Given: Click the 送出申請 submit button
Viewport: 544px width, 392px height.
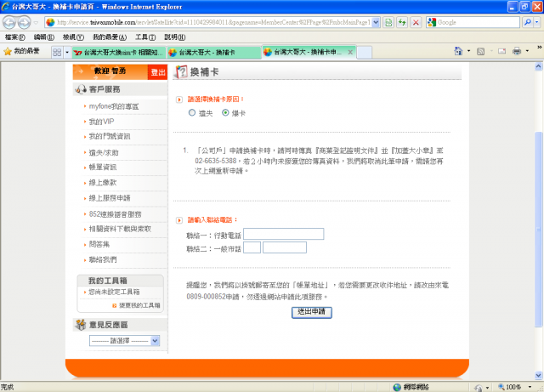Looking at the screenshot, I should coord(312,312).
